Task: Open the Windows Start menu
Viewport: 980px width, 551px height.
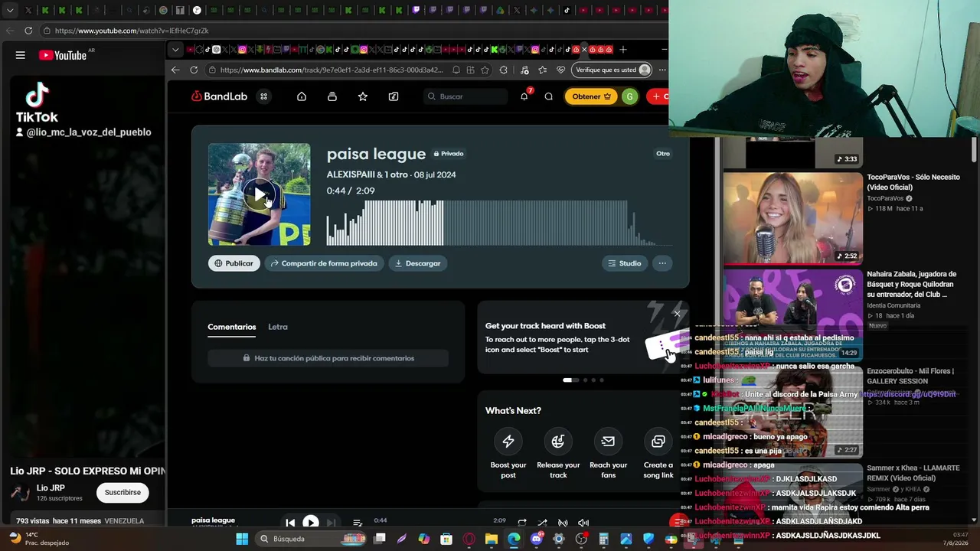Action: coord(242,539)
